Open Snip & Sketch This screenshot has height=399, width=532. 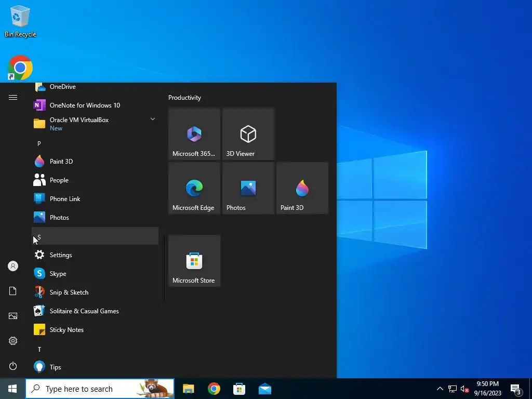(x=95, y=292)
